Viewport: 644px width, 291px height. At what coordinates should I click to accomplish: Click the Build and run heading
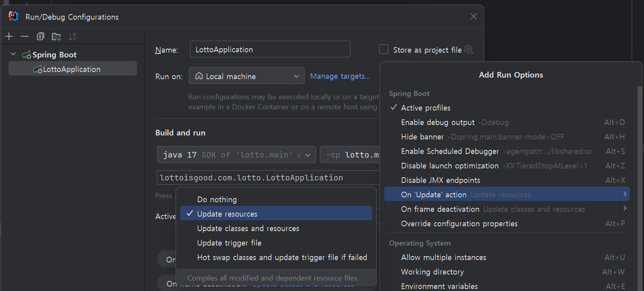tap(180, 133)
